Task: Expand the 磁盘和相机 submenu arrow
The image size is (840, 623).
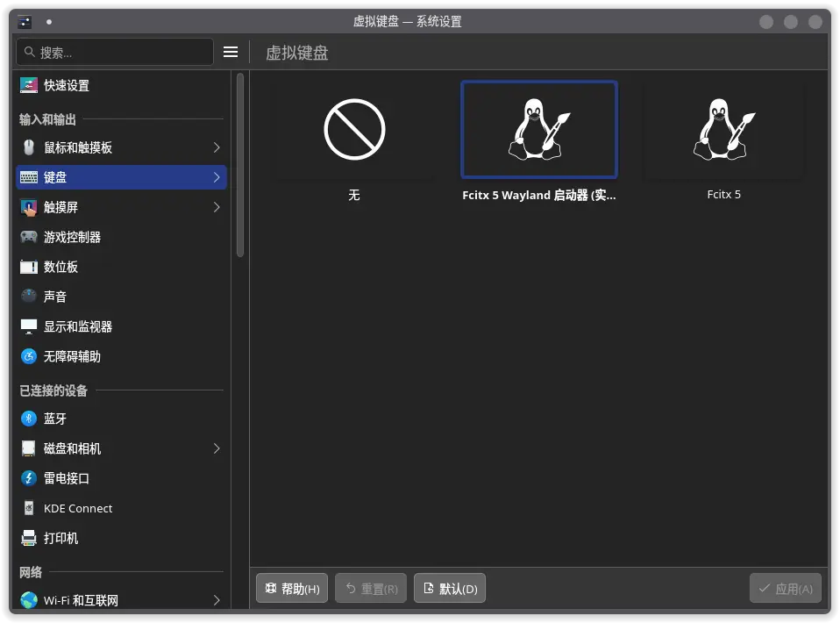Action: click(x=217, y=448)
